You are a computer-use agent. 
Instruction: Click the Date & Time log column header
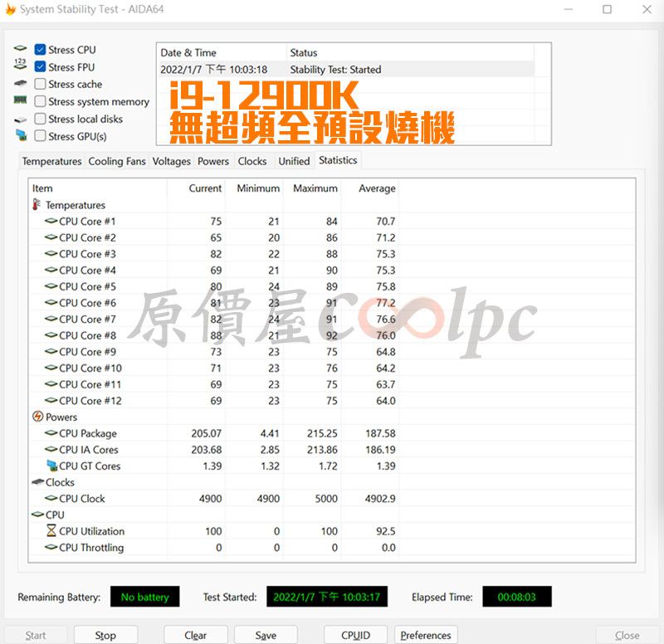coord(222,52)
